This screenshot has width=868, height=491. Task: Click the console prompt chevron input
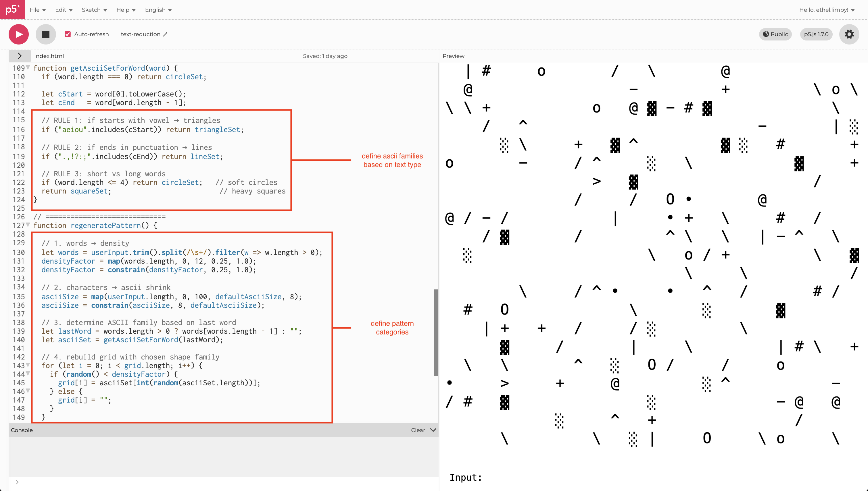pyautogui.click(x=17, y=482)
